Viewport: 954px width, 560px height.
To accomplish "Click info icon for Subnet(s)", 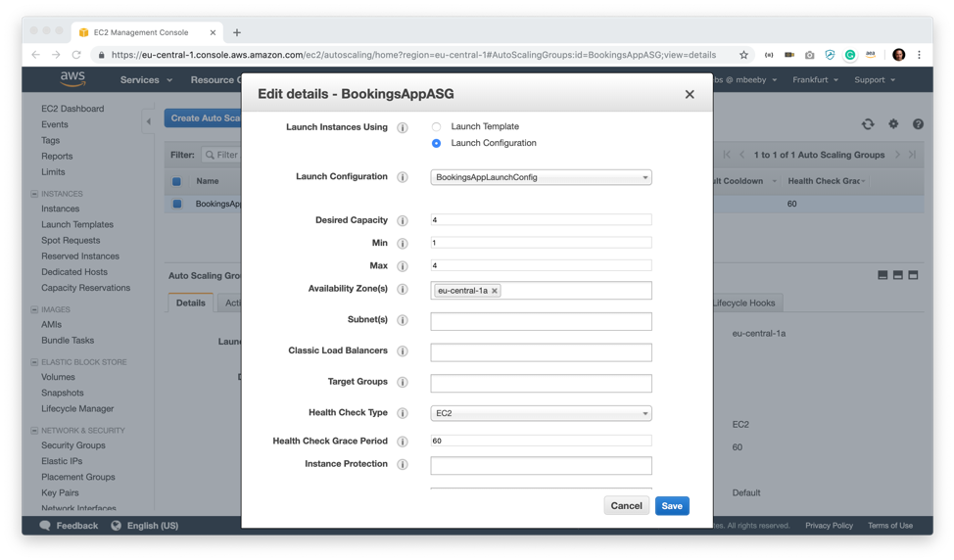I will coord(403,320).
